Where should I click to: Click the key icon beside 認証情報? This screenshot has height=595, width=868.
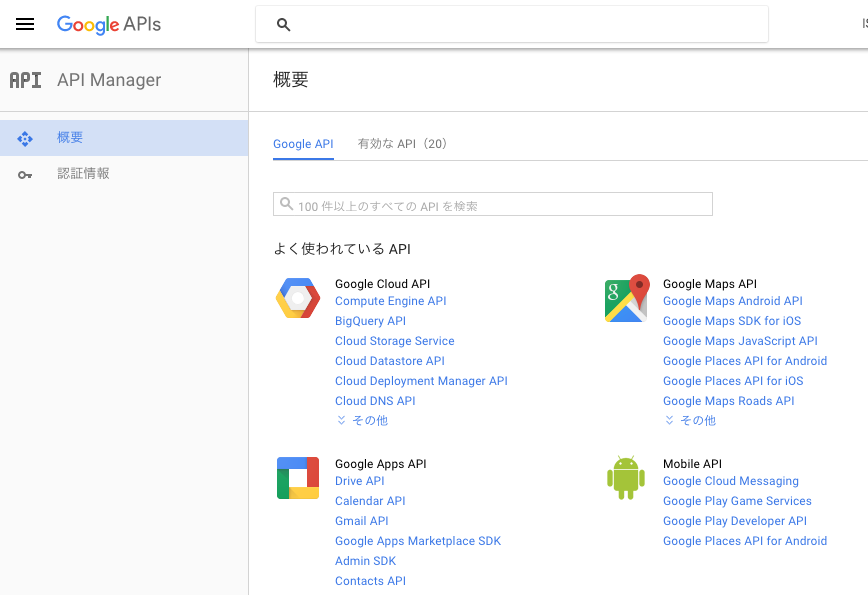(x=25, y=173)
